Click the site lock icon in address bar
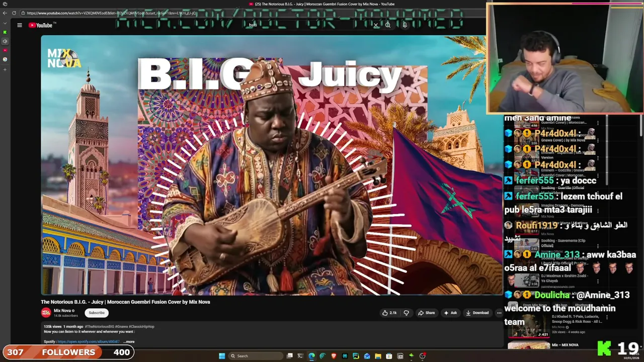 click(23, 13)
